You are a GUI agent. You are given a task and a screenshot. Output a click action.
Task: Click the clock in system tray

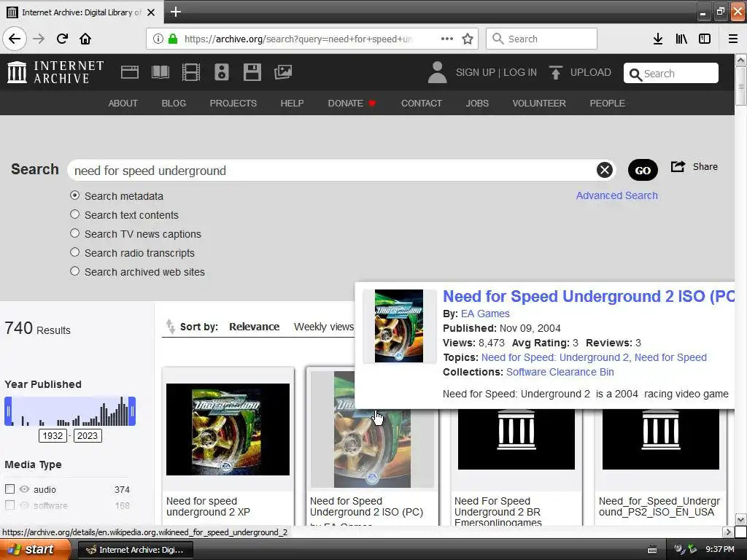tap(720, 550)
